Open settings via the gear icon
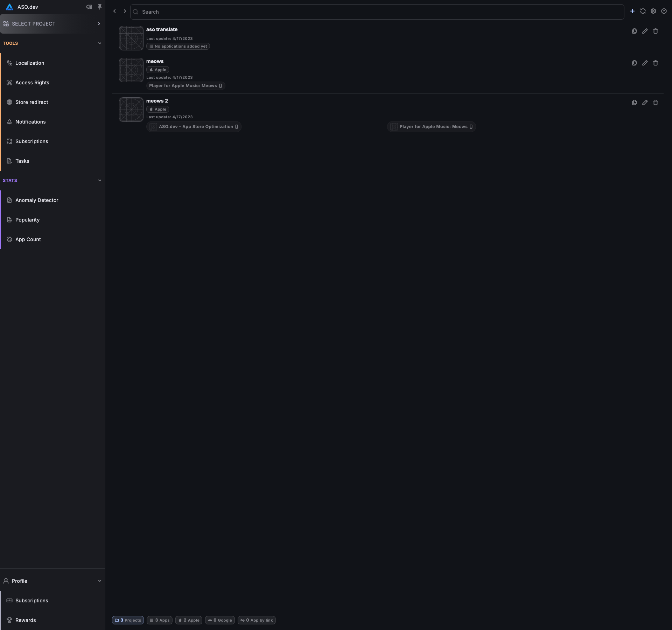This screenshot has width=672, height=630. pyautogui.click(x=653, y=12)
